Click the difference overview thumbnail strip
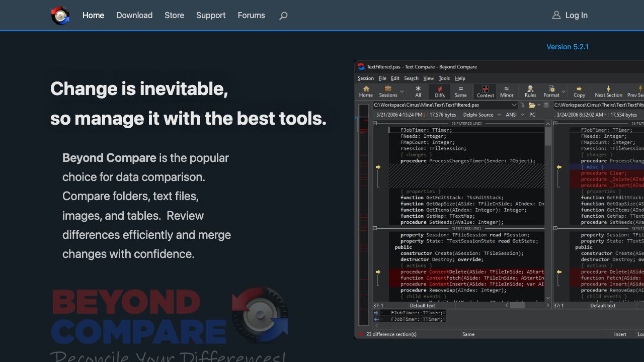The width and height of the screenshot is (644, 362). coord(363,215)
